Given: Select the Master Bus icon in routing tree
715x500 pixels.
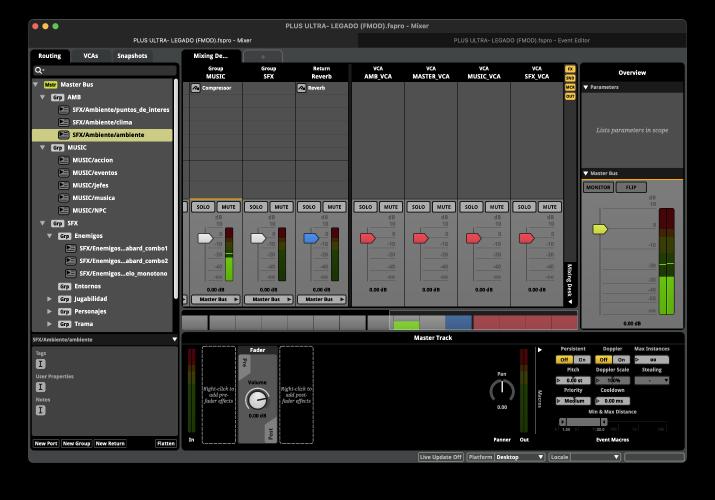Looking at the screenshot, I should click(50, 85).
